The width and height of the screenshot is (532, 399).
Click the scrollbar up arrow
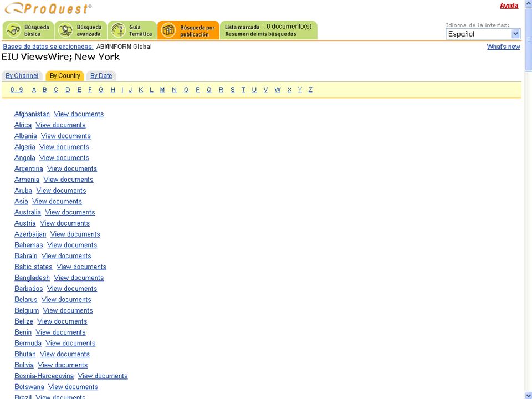point(528,2)
